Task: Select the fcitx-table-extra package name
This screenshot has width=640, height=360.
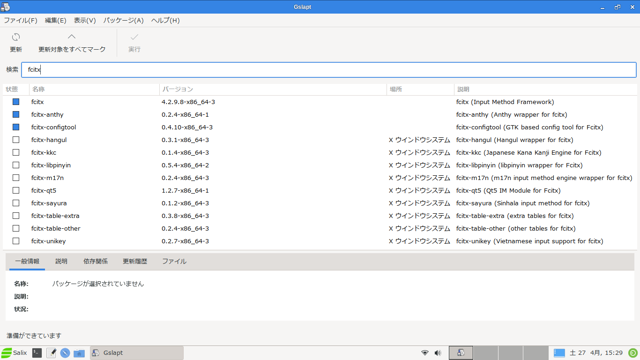Action: coord(55,216)
